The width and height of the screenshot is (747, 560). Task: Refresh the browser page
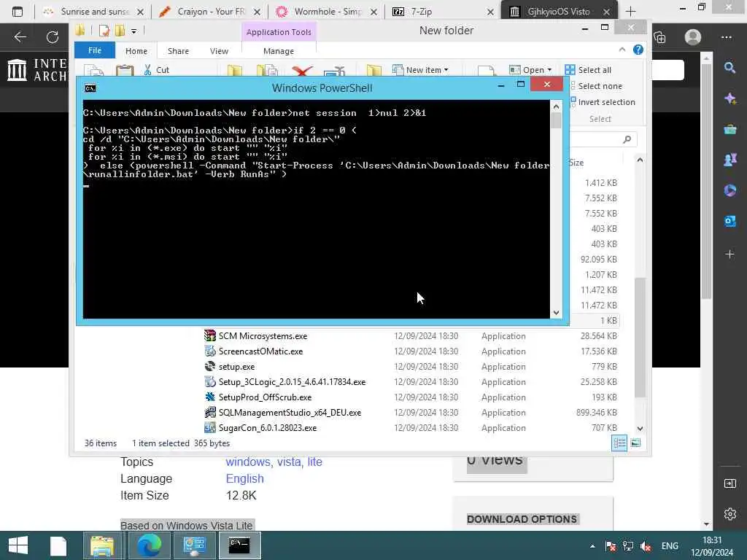tap(53, 36)
